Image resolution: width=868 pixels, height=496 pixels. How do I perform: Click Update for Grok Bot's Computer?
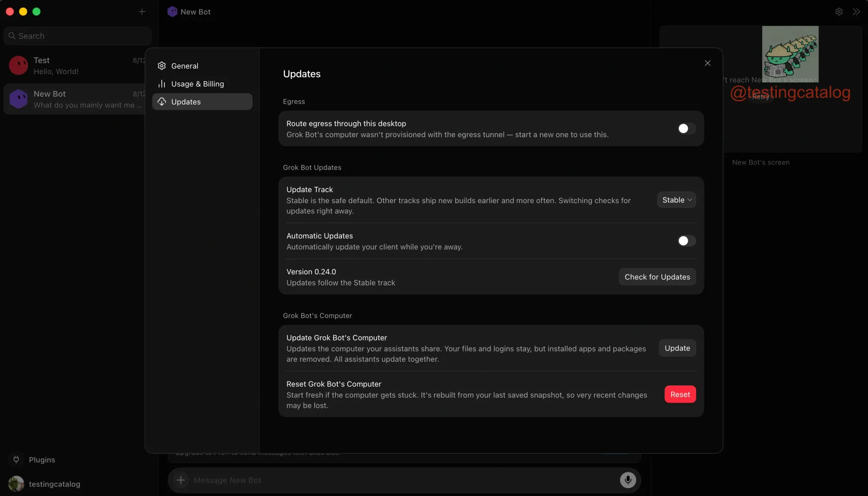677,348
